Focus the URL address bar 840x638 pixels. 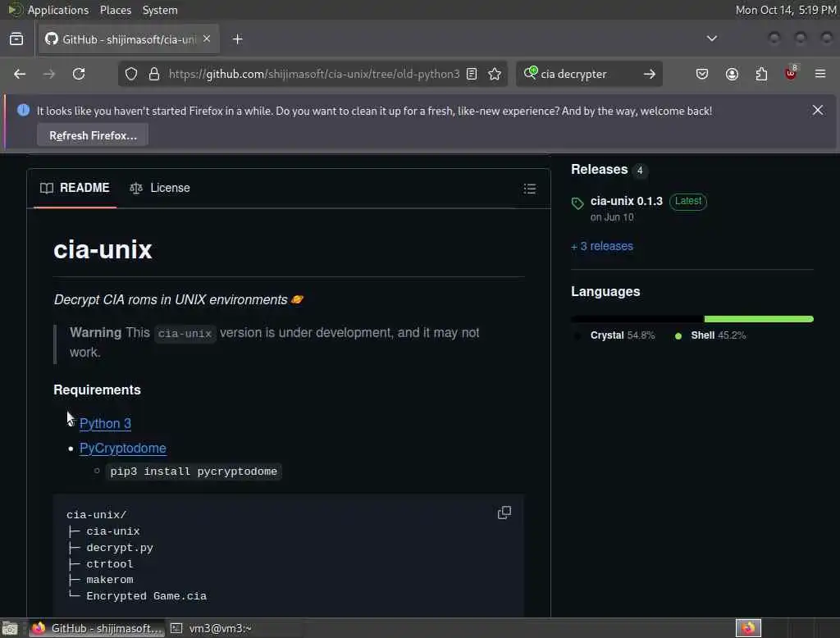pyautogui.click(x=314, y=74)
